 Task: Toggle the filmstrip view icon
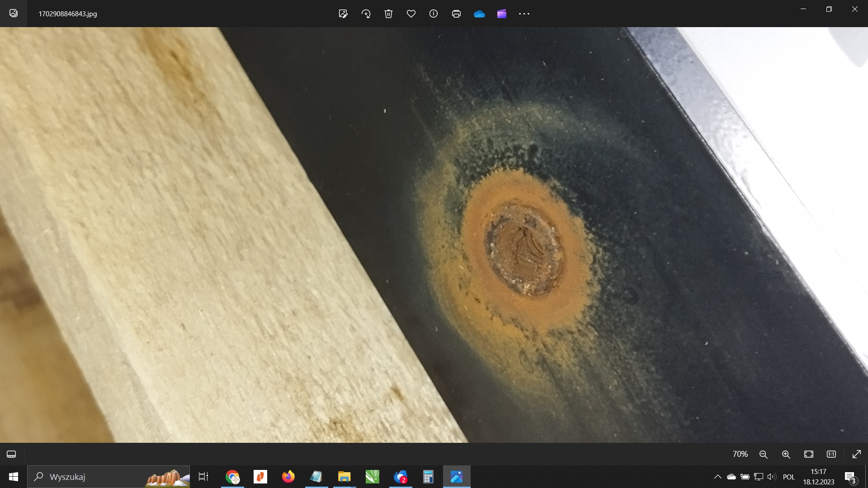(x=11, y=454)
